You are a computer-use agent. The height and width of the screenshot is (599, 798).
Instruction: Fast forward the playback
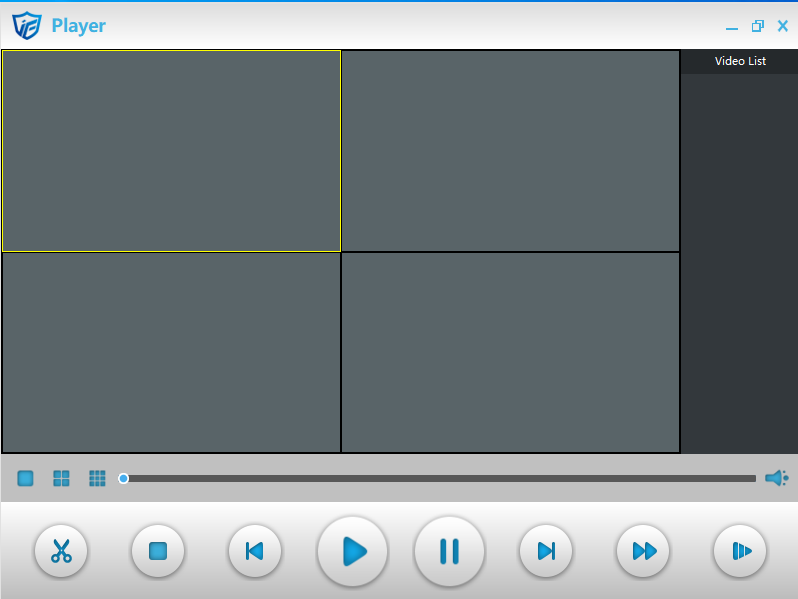[x=643, y=551]
